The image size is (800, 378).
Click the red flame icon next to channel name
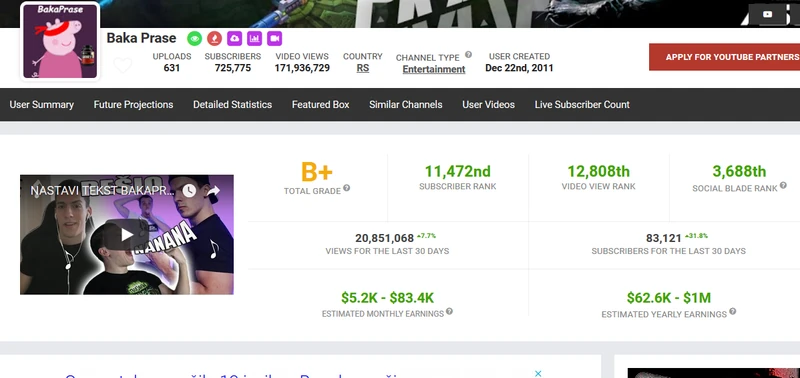214,38
